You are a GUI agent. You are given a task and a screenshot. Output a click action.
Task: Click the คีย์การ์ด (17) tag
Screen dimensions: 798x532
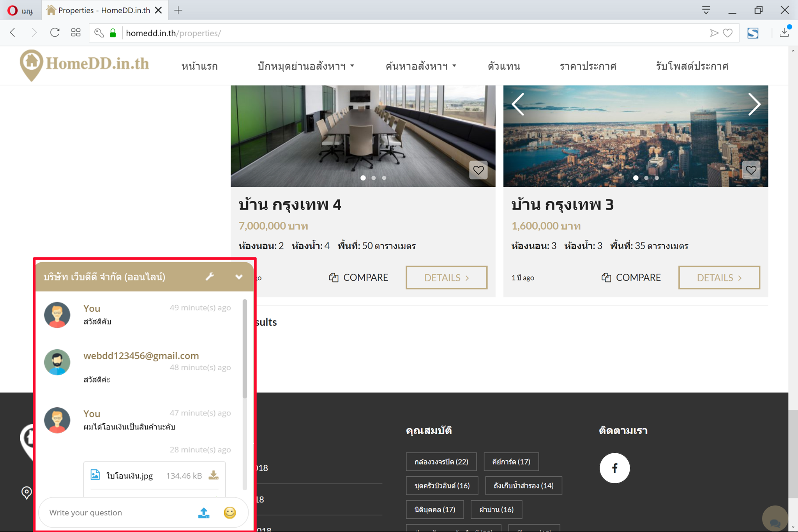click(511, 462)
